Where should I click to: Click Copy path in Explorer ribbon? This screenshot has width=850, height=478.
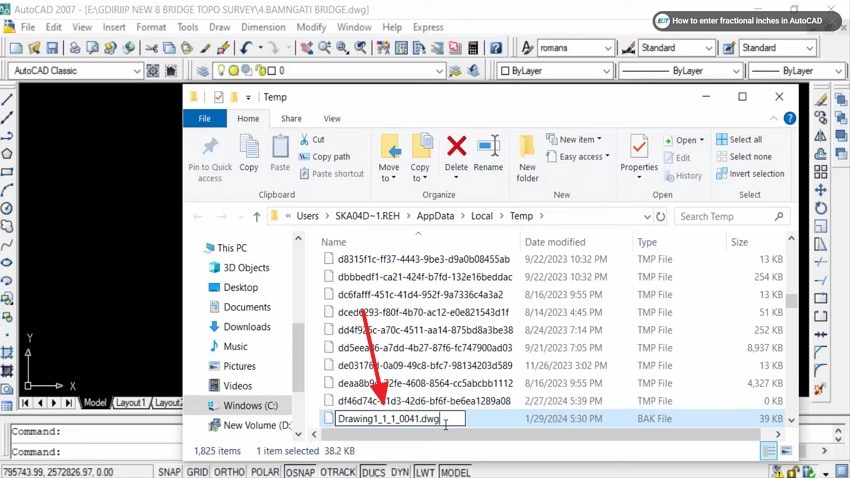coord(325,157)
